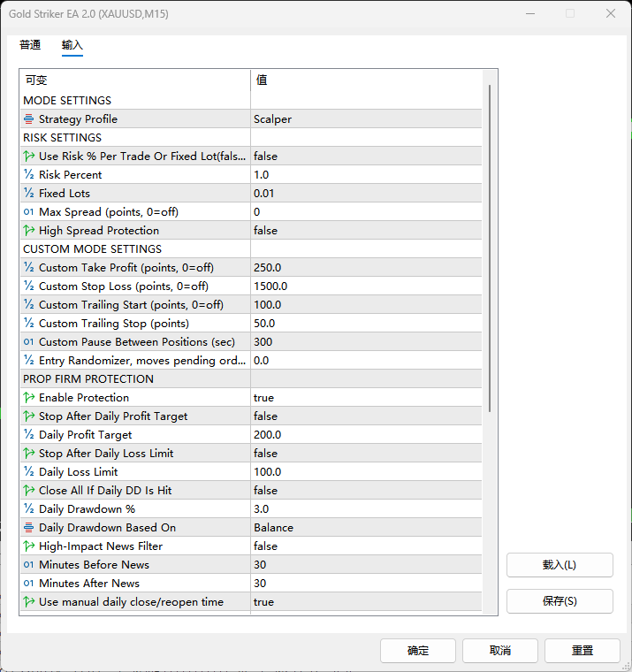Toggle the false value of Use Risk % Per Trade
632x672 pixels.
pyautogui.click(x=366, y=156)
